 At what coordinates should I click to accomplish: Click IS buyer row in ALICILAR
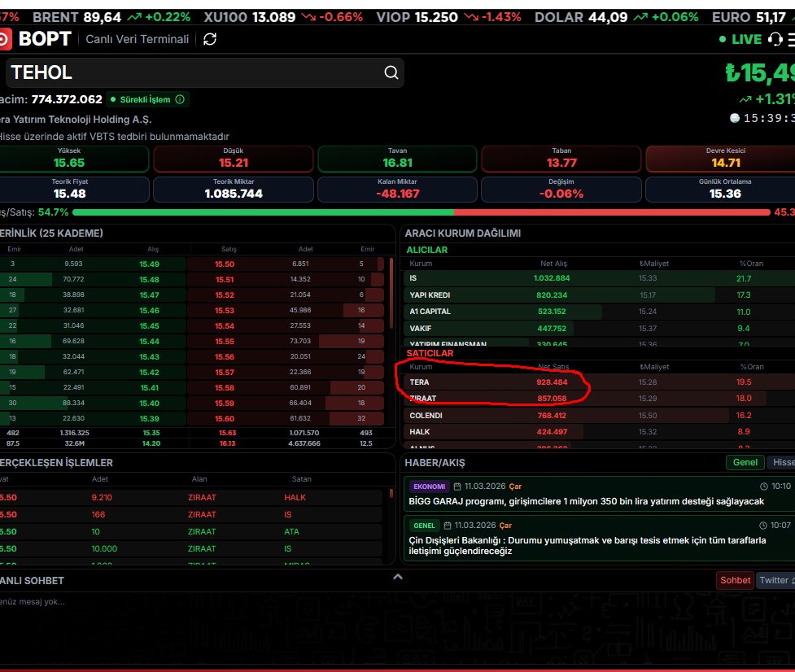pos(599,278)
